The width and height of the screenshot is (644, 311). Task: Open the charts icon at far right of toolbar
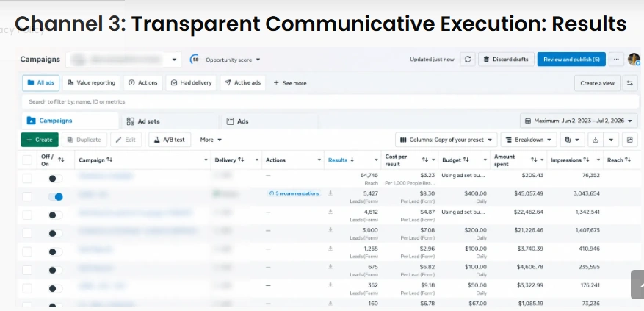click(x=629, y=140)
